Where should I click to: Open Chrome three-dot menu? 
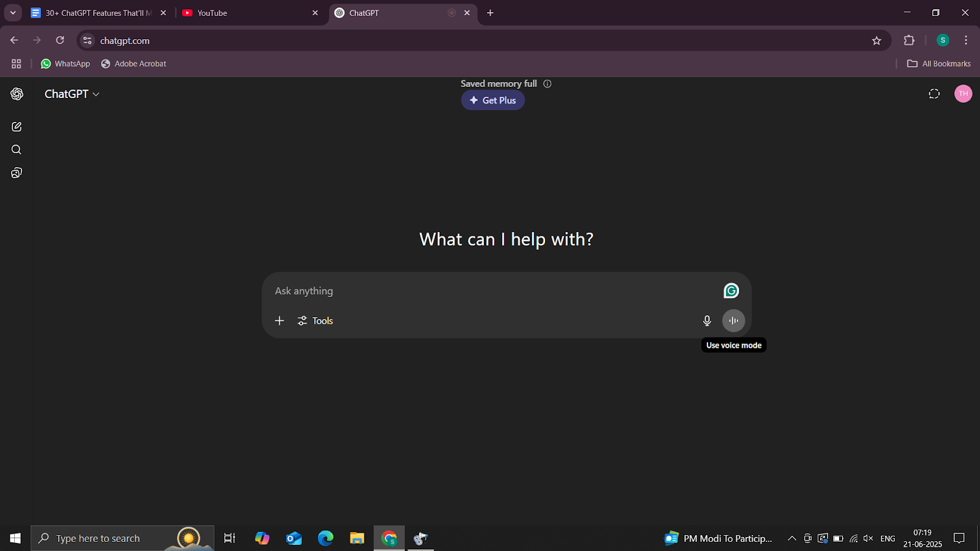pos(966,40)
